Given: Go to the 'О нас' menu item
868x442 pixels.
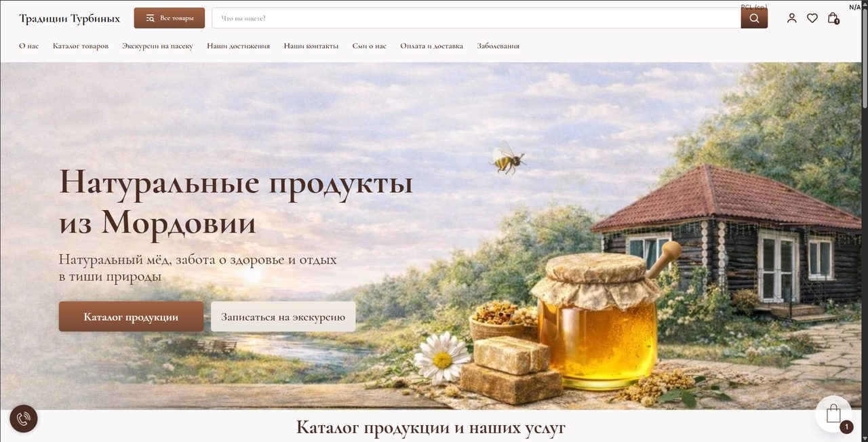Looking at the screenshot, I should (28, 46).
